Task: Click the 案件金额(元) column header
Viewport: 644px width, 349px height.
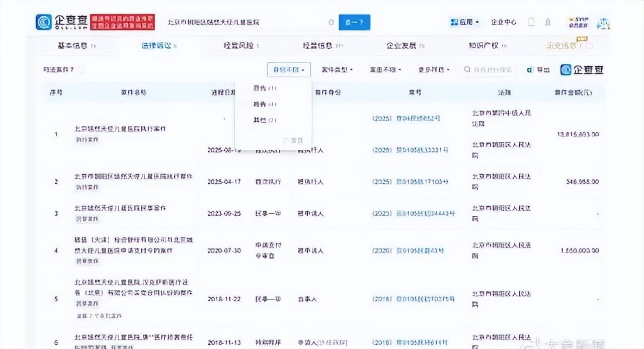Action: pyautogui.click(x=573, y=93)
